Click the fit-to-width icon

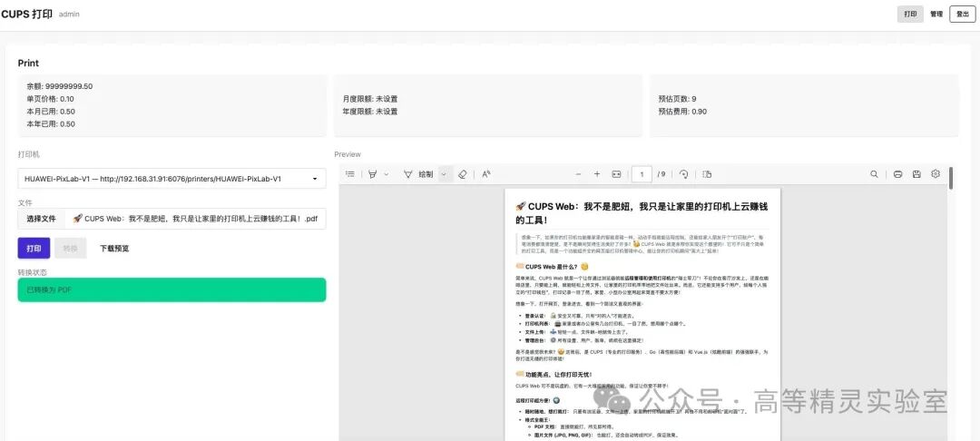[616, 174]
